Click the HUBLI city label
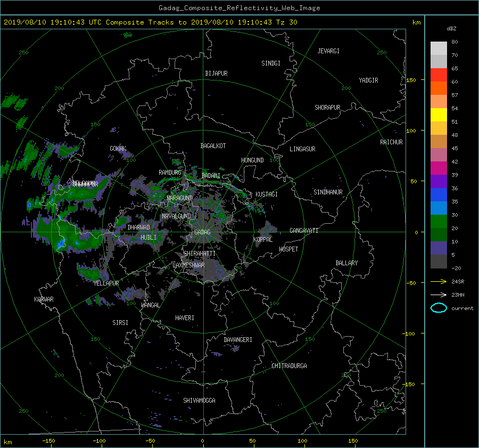Screen dimensions: 479x448 (148, 237)
